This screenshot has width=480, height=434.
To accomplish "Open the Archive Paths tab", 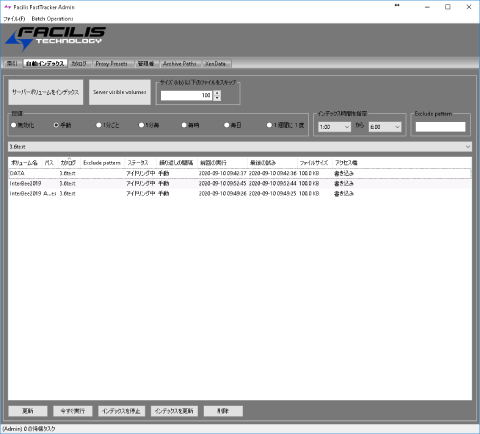I will [x=180, y=63].
